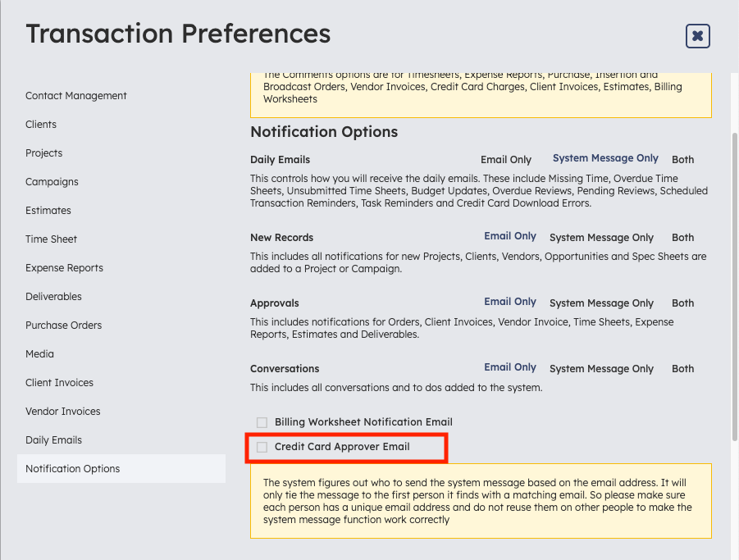Set New Records to System Message Only
Viewport: 739px width, 560px height.
pyautogui.click(x=601, y=238)
